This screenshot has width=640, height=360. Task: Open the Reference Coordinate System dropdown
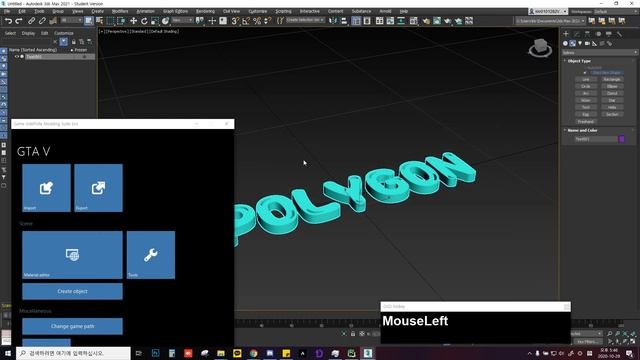(x=182, y=20)
